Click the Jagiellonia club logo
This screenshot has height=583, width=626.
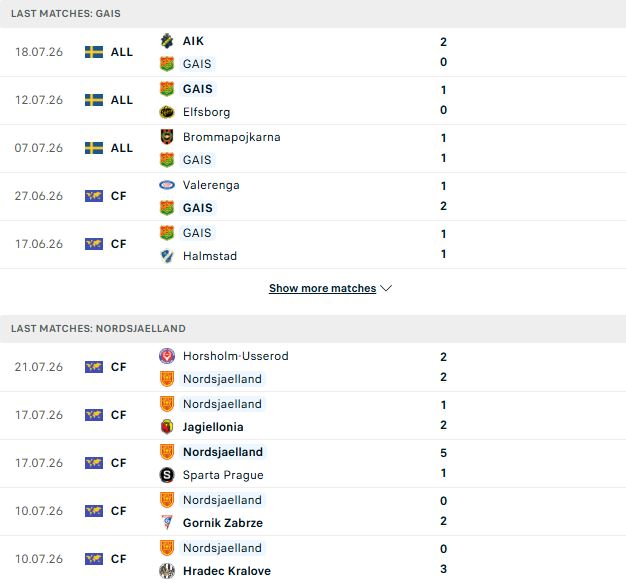coord(167,427)
